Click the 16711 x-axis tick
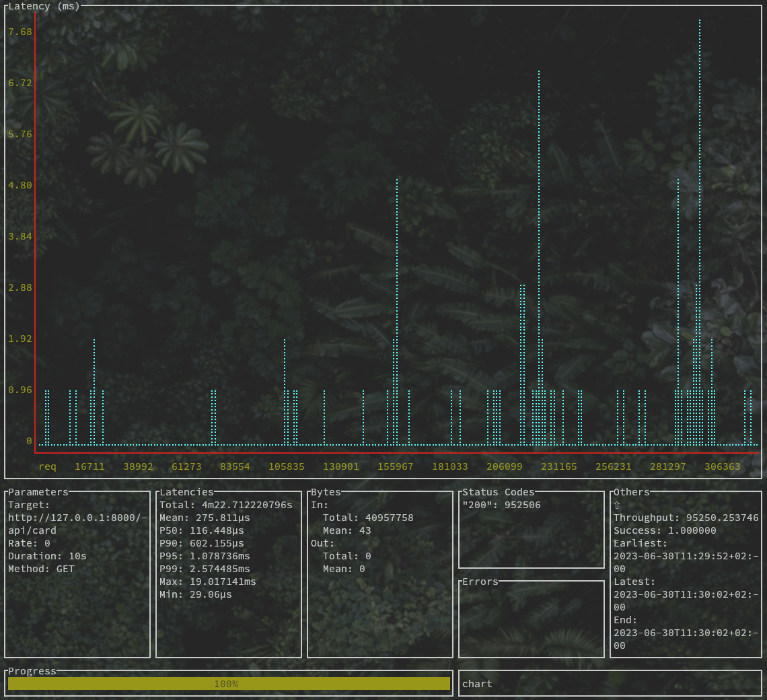 pyautogui.click(x=89, y=466)
